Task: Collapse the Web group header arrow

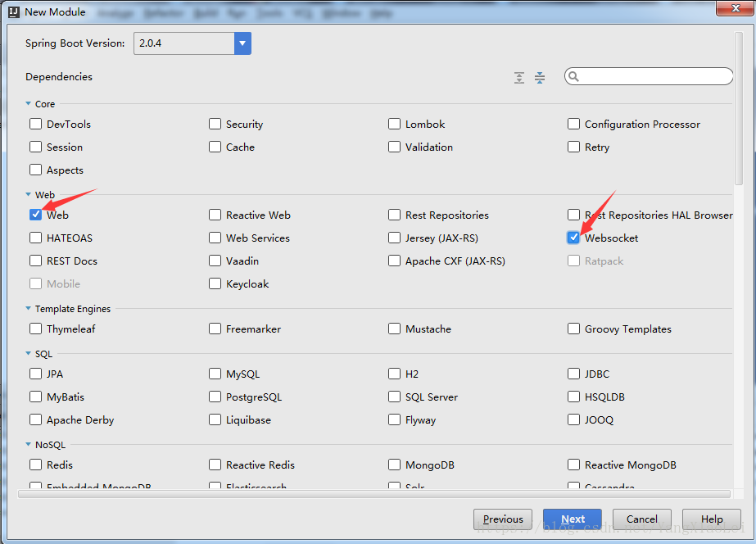Action: [x=29, y=194]
